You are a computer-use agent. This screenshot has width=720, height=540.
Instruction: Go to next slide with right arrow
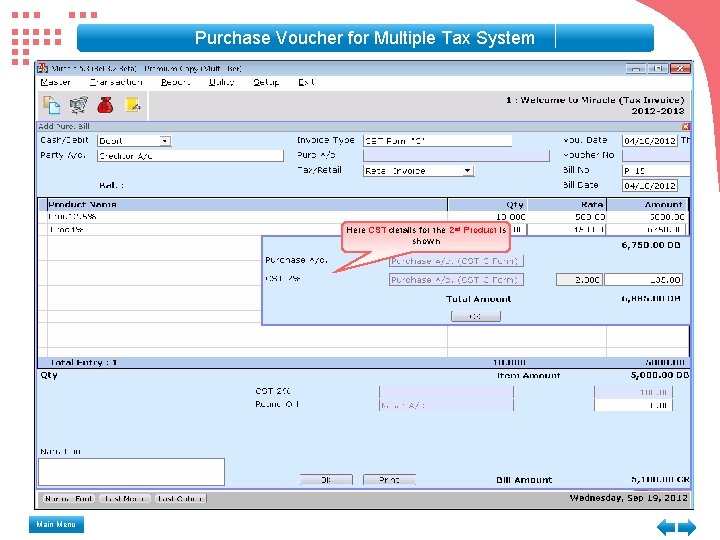(x=687, y=527)
